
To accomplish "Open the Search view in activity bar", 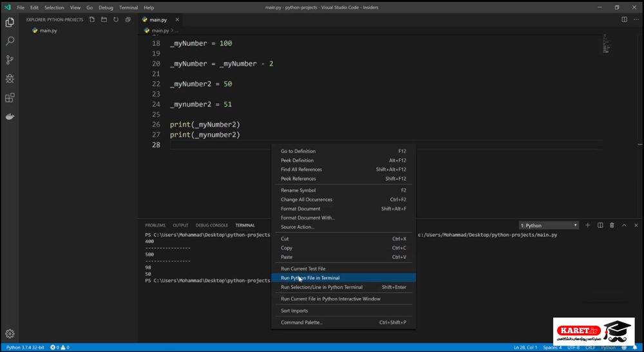I will [10, 41].
